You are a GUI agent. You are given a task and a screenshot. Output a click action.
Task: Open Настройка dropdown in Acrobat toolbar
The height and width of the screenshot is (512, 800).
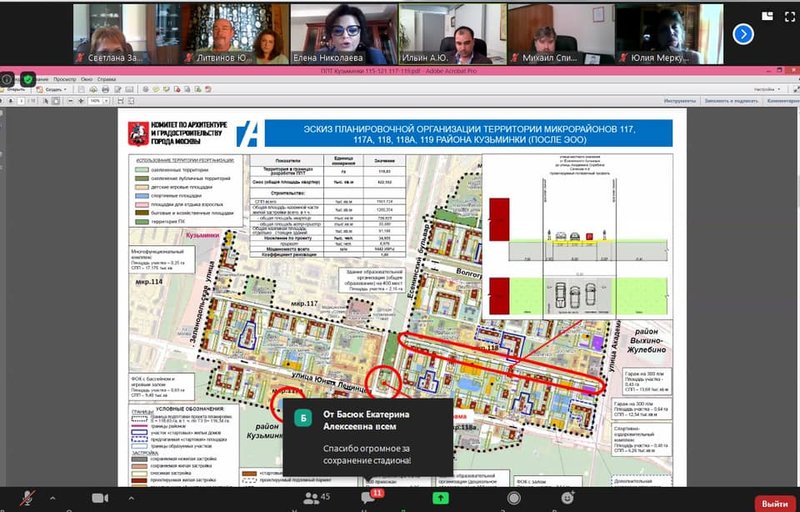point(767,89)
